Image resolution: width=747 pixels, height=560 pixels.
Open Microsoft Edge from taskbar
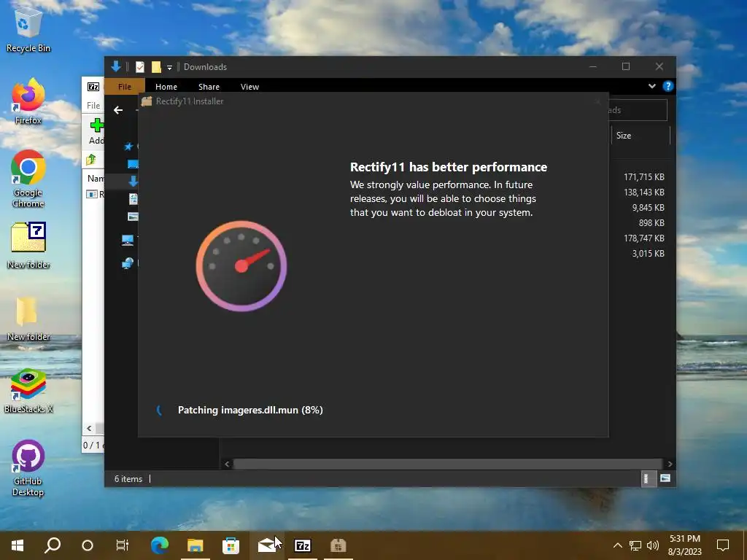click(160, 545)
